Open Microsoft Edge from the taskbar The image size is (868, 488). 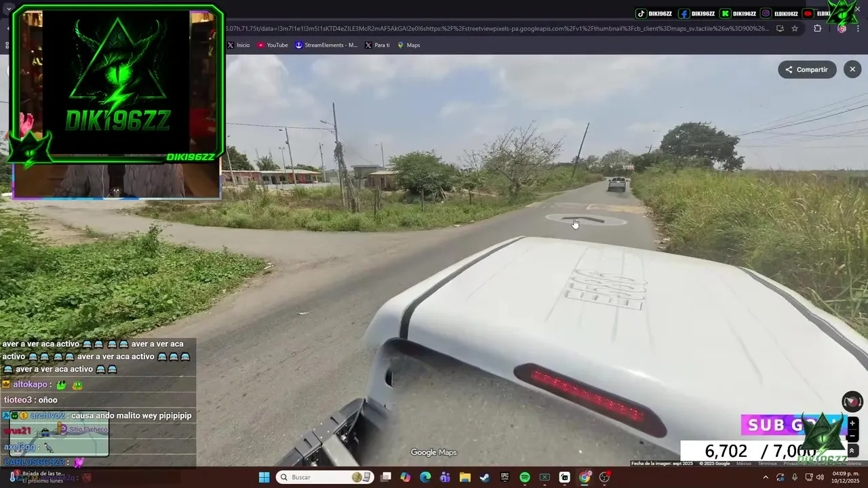[x=425, y=477]
